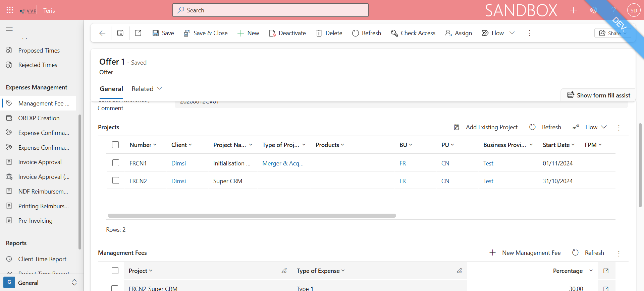Assign the record
This screenshot has height=291, width=644.
pyautogui.click(x=459, y=33)
